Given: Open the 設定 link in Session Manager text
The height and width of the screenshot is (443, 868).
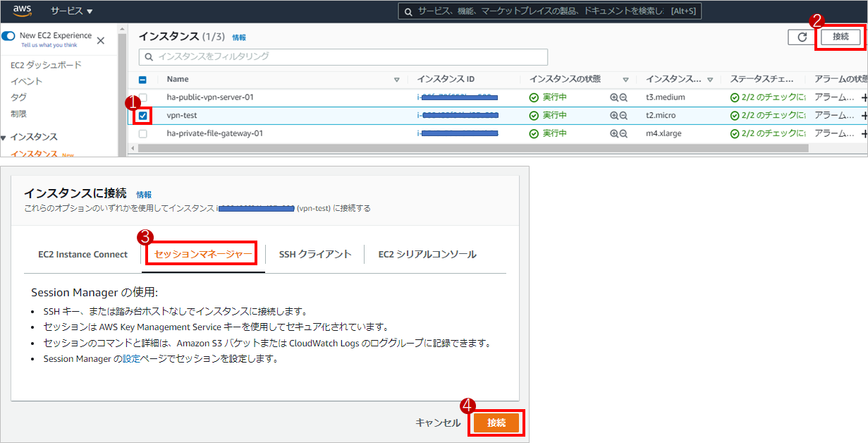Looking at the screenshot, I should point(131,358).
